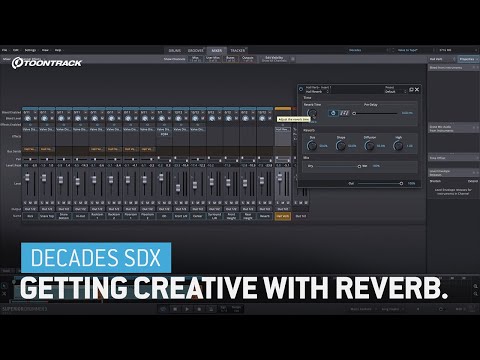Open the Help menu
This screenshot has height=360, width=480.
(58, 50)
